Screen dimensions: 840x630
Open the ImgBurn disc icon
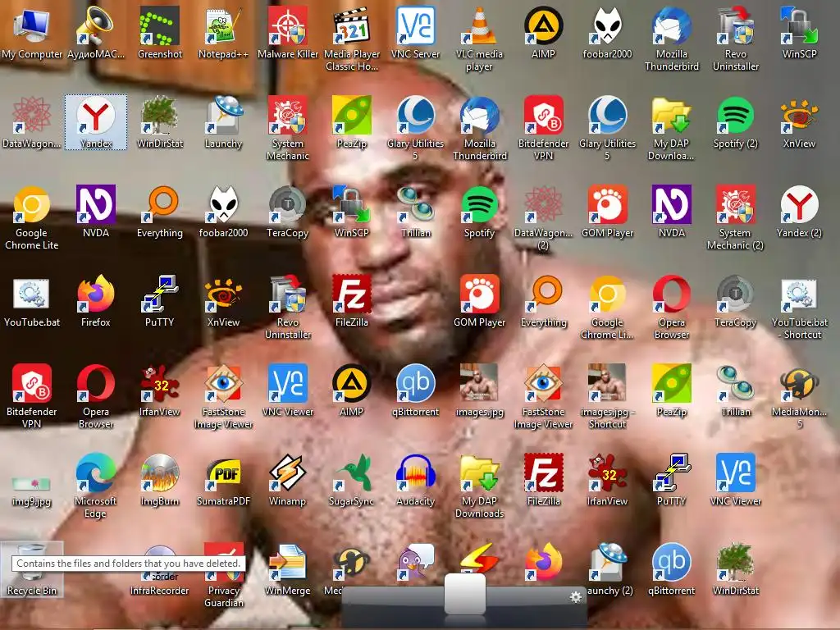[160, 481]
